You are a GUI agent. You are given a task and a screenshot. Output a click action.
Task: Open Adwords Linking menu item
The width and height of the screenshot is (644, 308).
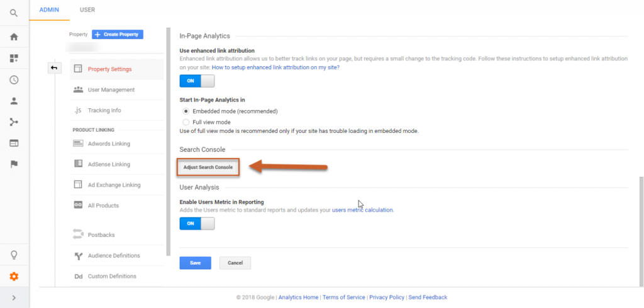(x=109, y=144)
